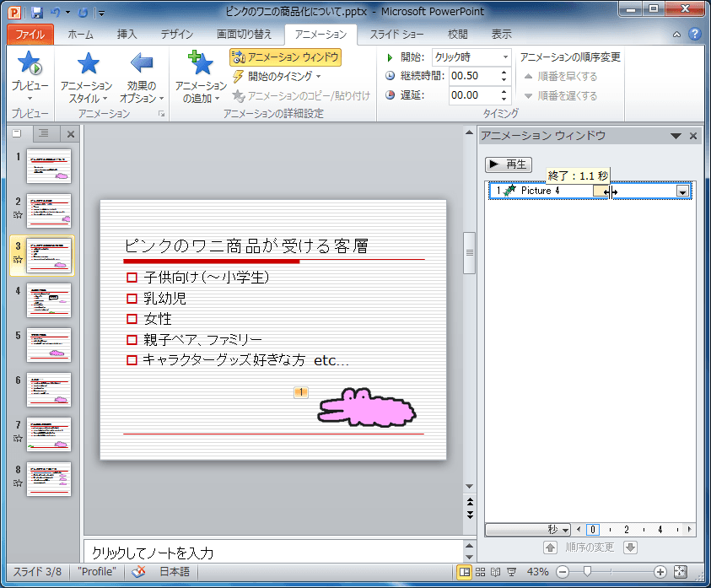711x588 pixels.
Task: Decrease the 遅延 delay spinner
Action: pyautogui.click(x=504, y=100)
